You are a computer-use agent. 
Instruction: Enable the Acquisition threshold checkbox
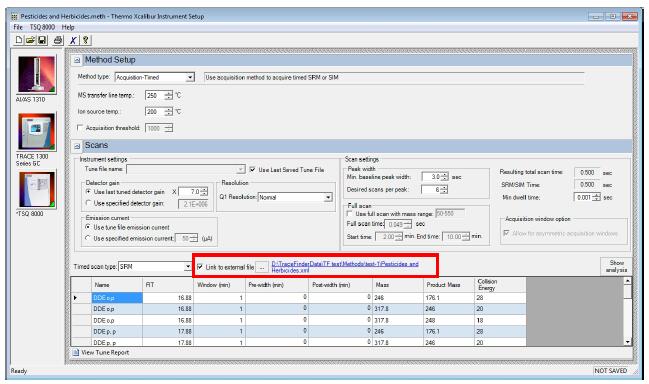(80, 128)
